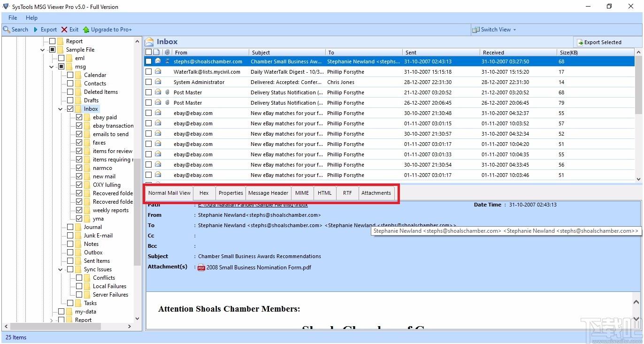Open the message Path link

pyautogui.click(x=253, y=205)
